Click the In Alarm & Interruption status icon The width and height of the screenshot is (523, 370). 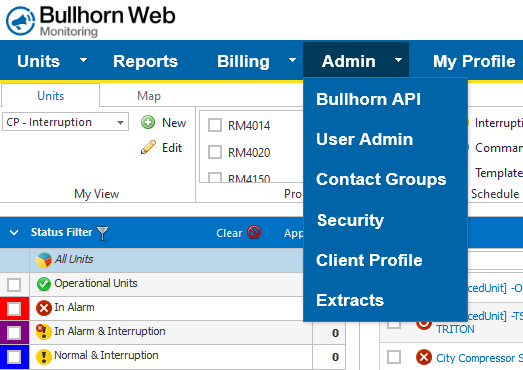44,332
